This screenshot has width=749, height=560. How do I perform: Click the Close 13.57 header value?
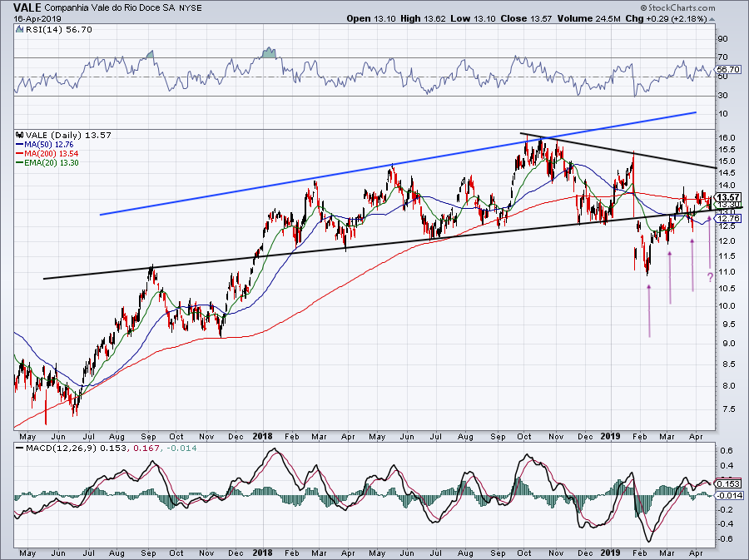(526, 18)
